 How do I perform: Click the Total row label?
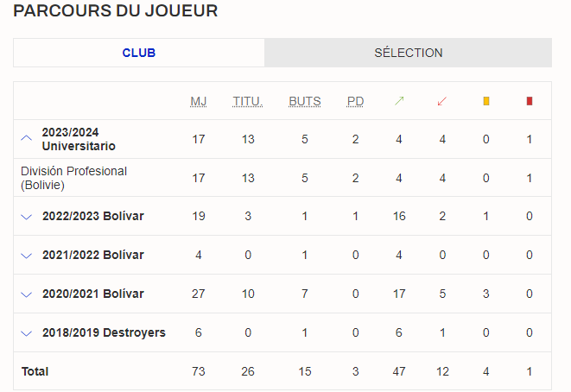(x=35, y=371)
